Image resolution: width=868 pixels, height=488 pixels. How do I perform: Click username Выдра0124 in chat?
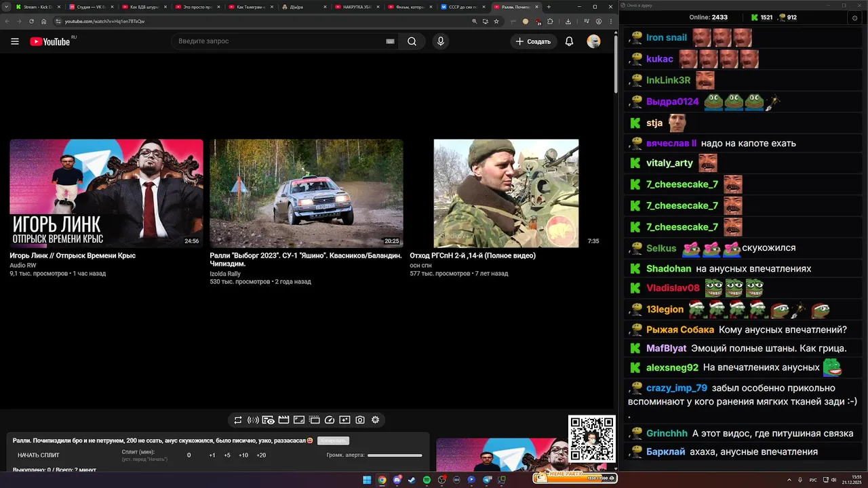click(x=673, y=102)
